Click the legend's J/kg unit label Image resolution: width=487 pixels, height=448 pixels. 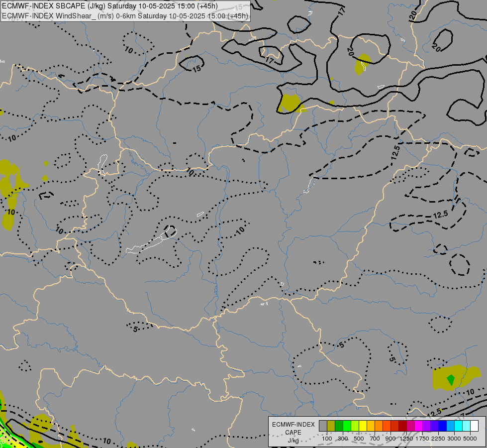pos(293,441)
